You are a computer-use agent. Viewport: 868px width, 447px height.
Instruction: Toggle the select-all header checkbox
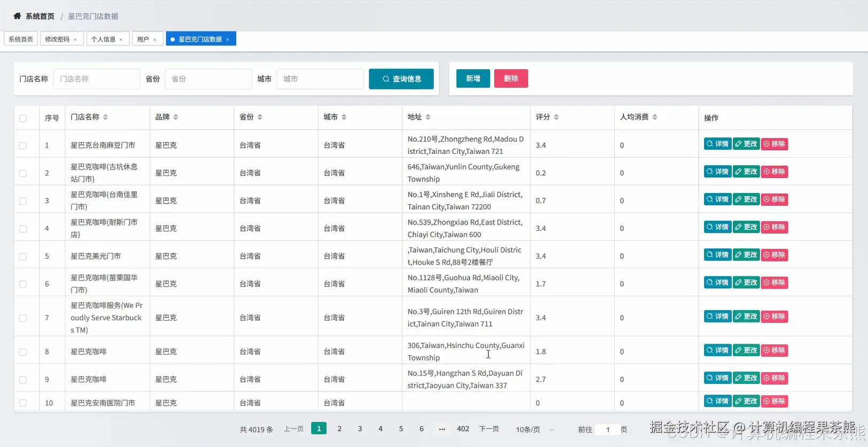[23, 118]
